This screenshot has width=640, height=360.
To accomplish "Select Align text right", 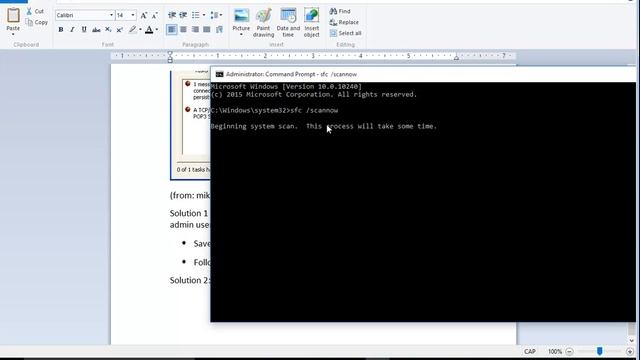I will 196,29.
